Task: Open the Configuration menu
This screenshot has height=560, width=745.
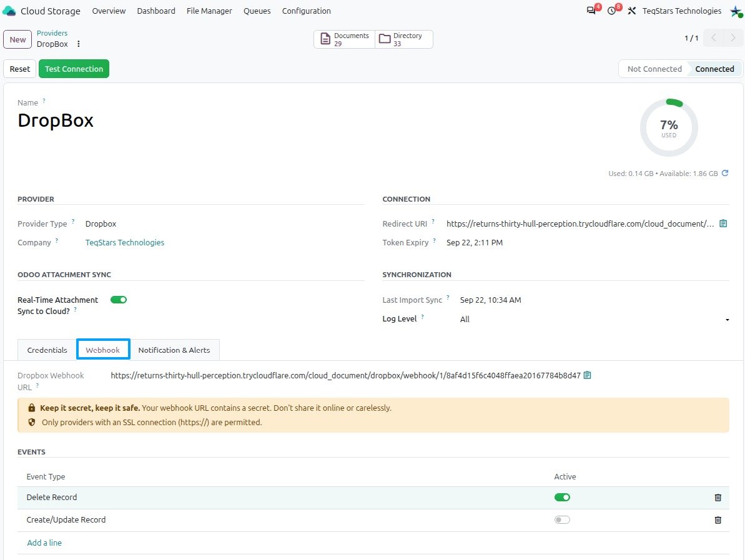Action: 307,11
